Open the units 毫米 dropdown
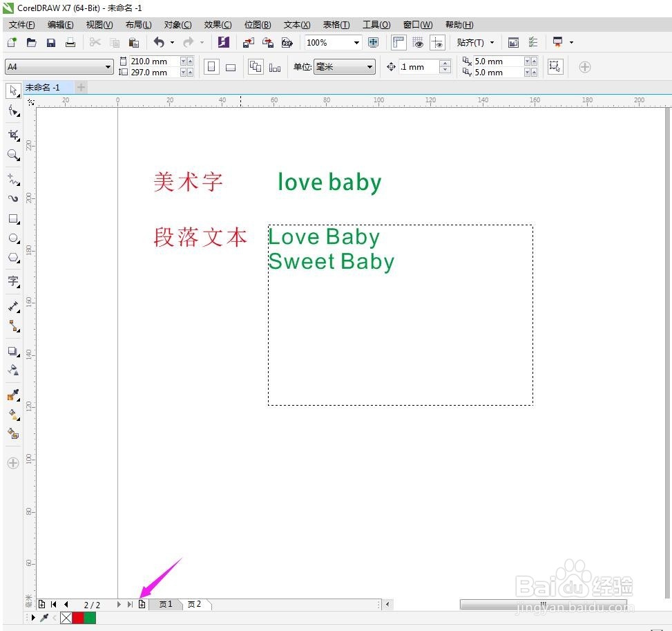 pyautogui.click(x=369, y=67)
